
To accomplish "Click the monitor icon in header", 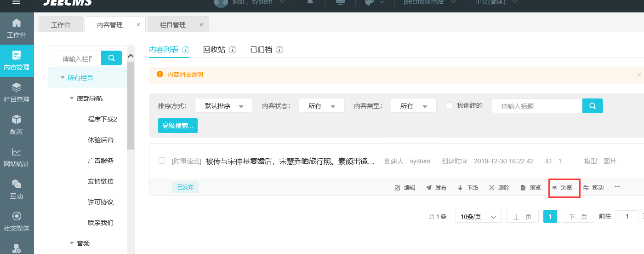I will (x=341, y=2).
